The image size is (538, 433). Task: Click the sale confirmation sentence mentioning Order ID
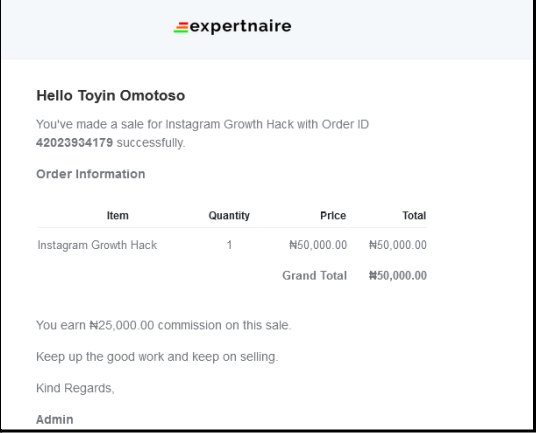(x=202, y=133)
